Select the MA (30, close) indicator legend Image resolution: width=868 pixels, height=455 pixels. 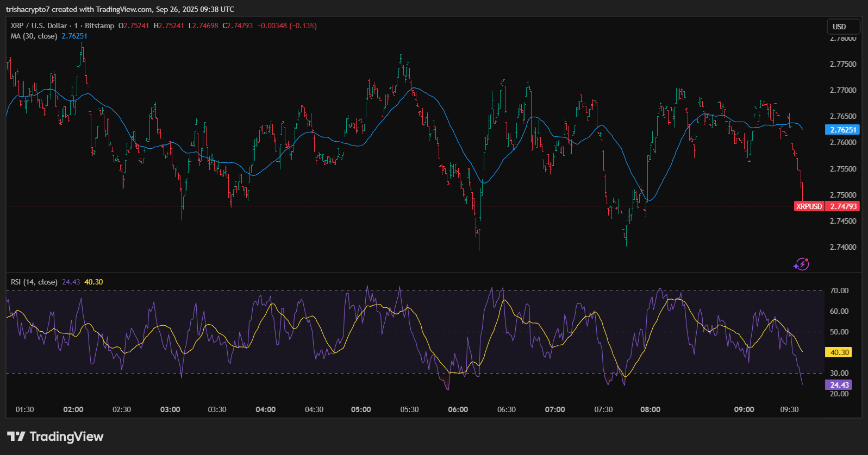tap(34, 36)
